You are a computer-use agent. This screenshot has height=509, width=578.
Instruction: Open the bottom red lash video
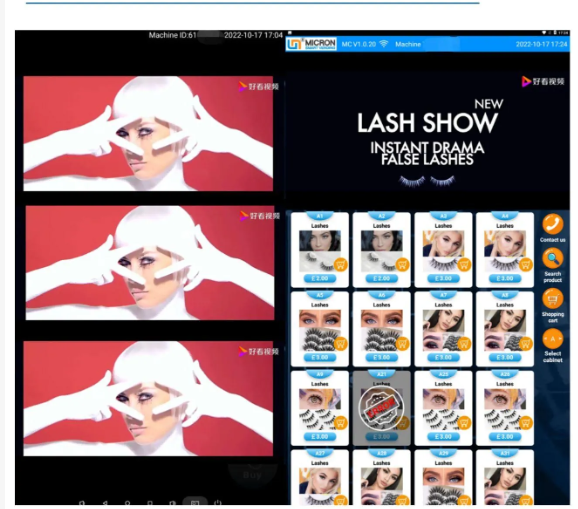148,399
